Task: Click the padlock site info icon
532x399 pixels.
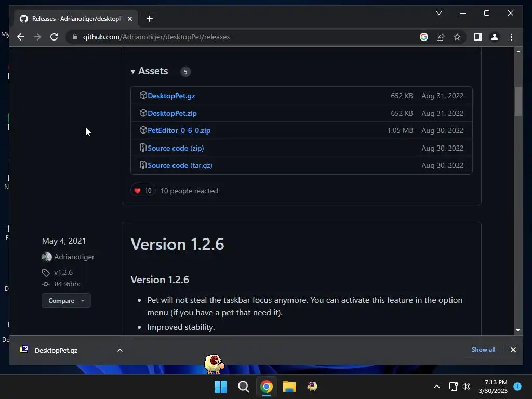Action: pyautogui.click(x=75, y=37)
